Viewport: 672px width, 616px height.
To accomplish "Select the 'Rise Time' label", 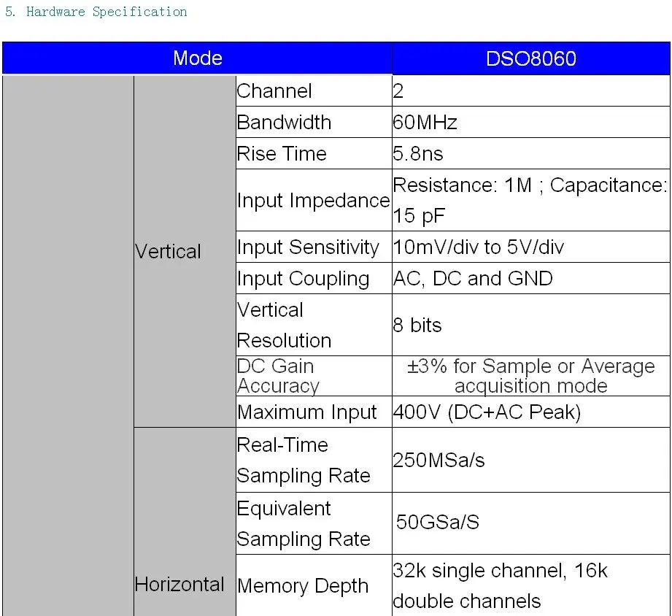I will click(282, 153).
